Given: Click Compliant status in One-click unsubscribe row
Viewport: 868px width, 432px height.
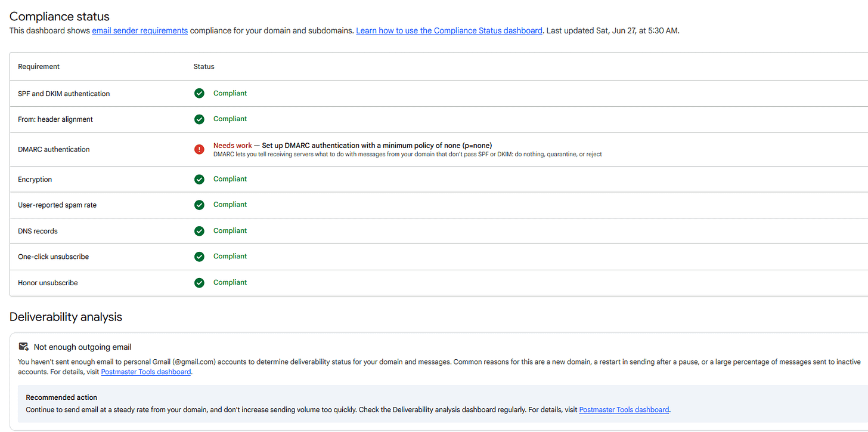Looking at the screenshot, I should [x=230, y=256].
